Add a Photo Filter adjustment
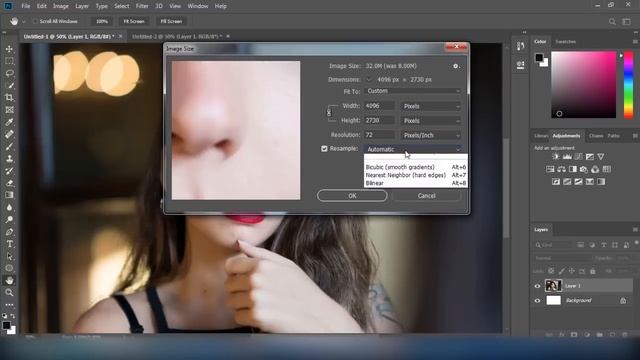640x360 pixels. pyautogui.click(x=584, y=169)
